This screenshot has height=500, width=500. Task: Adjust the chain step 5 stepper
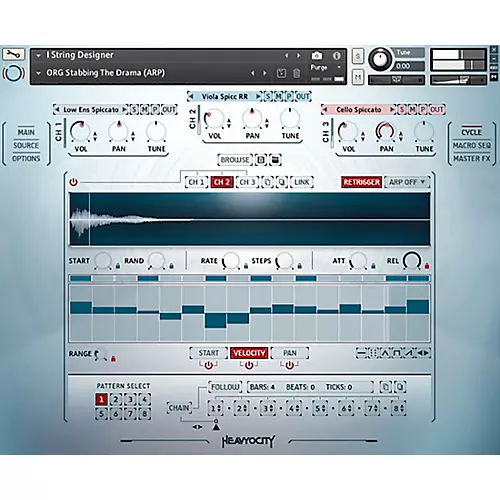click(320, 408)
